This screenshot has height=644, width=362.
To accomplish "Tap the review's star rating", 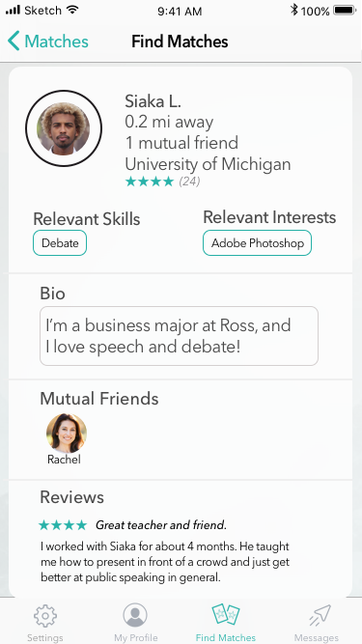I will click(x=63, y=525).
